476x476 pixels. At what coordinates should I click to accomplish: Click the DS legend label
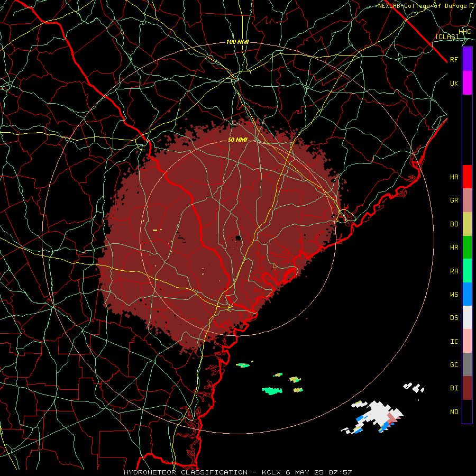click(454, 318)
